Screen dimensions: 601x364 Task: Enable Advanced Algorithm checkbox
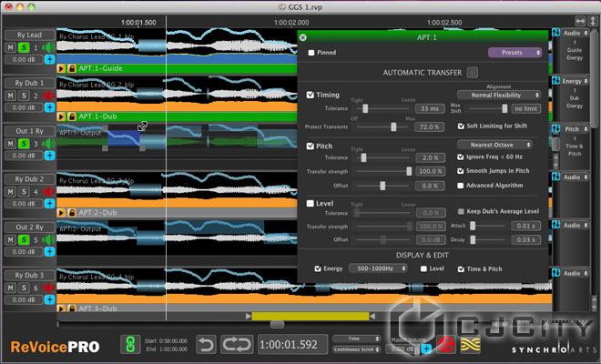(x=461, y=186)
